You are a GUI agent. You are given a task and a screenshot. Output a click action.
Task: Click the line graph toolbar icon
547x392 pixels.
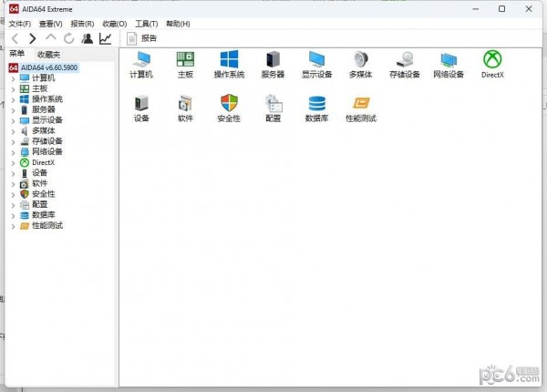[106, 38]
